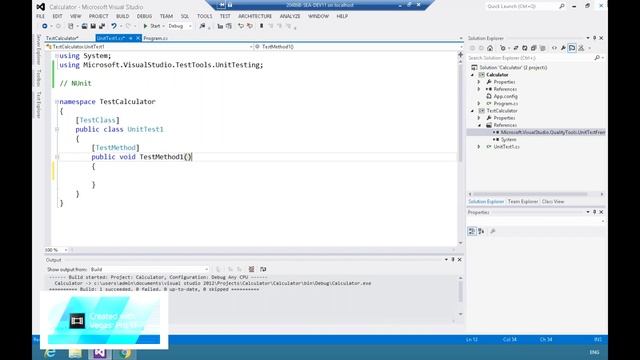Click the View Code icon in Solution Explorer

pyautogui.click(x=554, y=48)
